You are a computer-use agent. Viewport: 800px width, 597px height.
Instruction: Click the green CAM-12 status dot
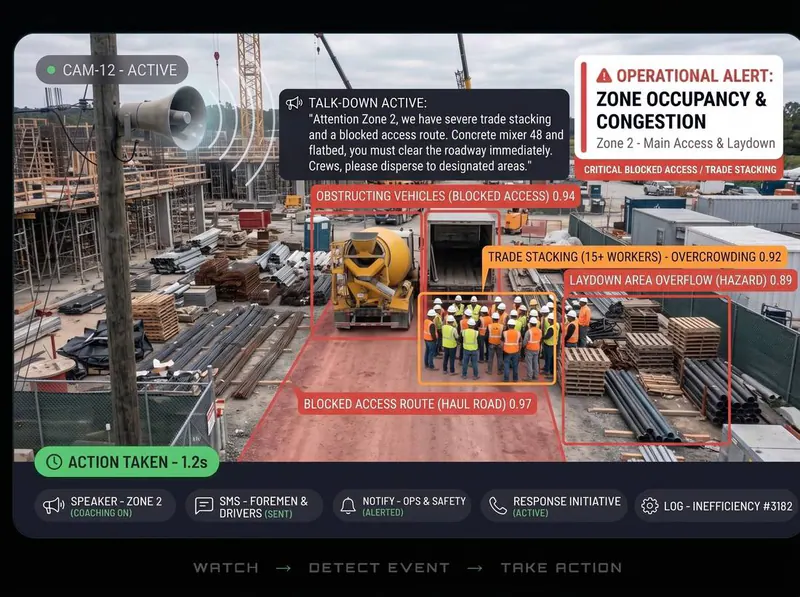(51, 70)
